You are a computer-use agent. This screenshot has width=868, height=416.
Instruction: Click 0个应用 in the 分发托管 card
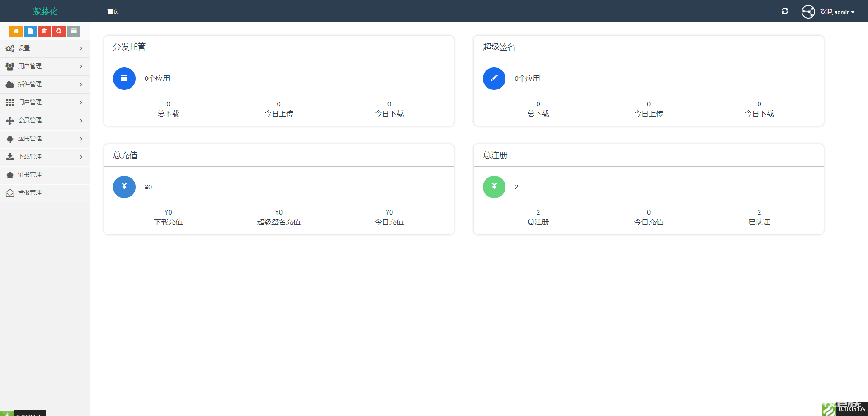pos(157,79)
